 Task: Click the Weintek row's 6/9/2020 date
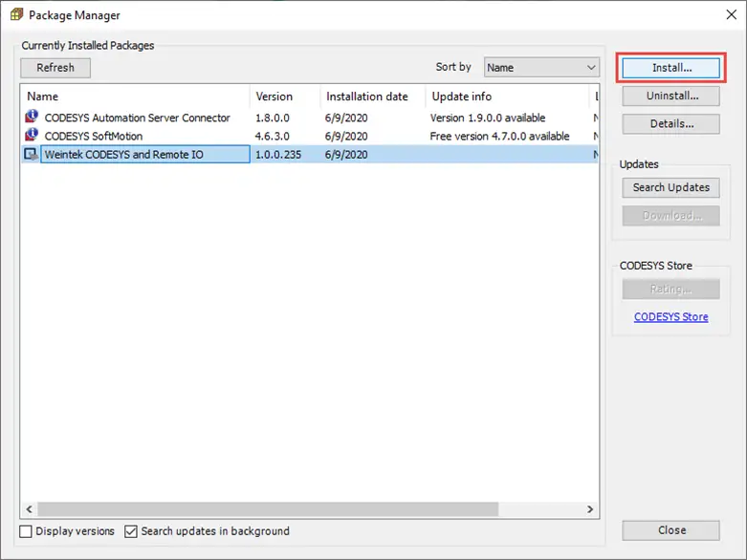point(346,155)
